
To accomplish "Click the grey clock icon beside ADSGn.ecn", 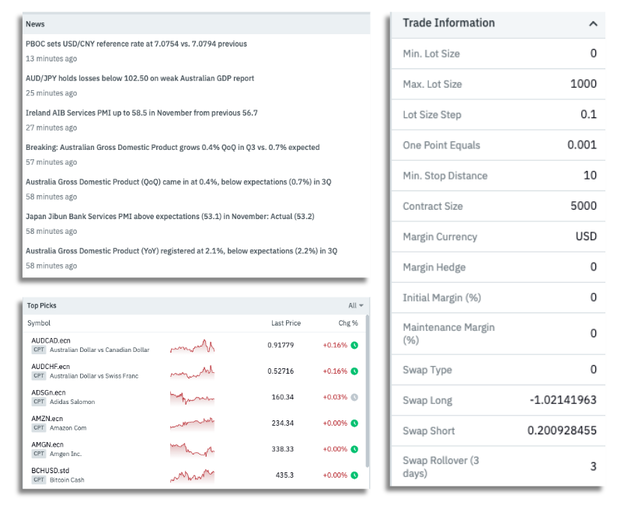I will pyautogui.click(x=354, y=397).
